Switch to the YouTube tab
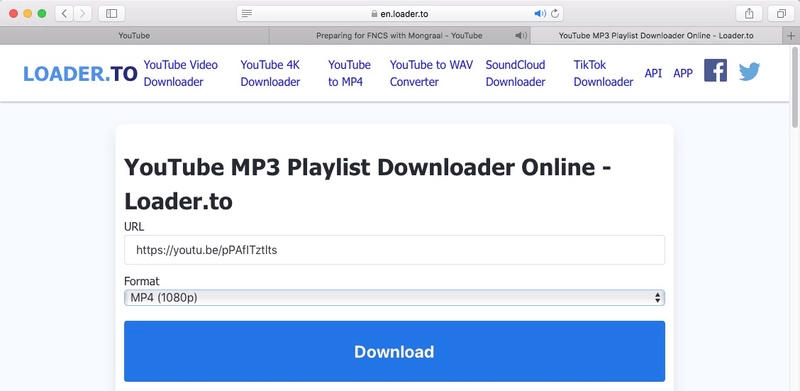This screenshot has height=391, width=800. pyautogui.click(x=134, y=36)
